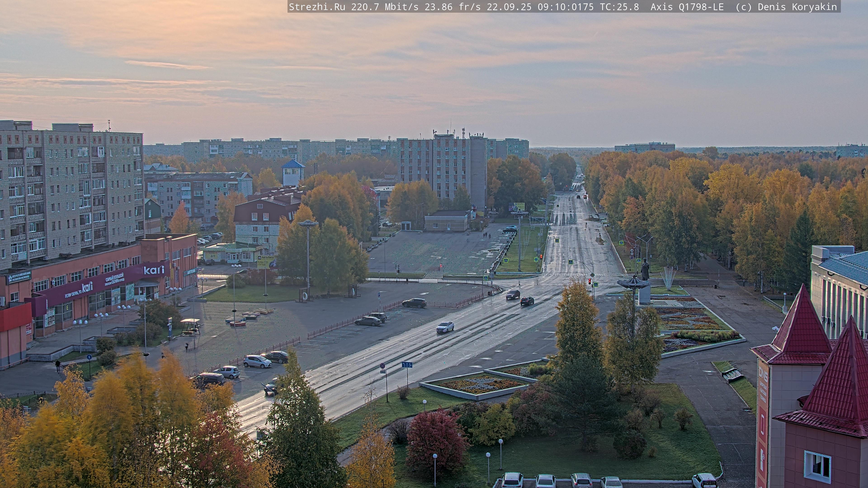The height and width of the screenshot is (488, 868).
Task: Click the blue pedestrian path sign
Action: tap(89, 357)
